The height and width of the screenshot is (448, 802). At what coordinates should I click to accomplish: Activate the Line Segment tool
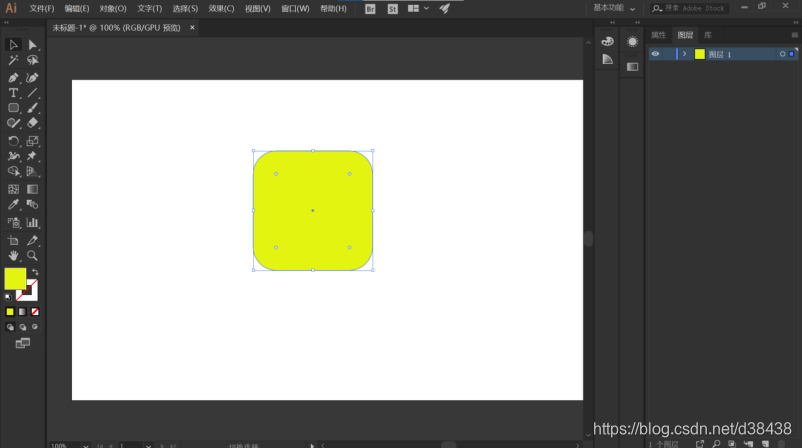click(32, 93)
